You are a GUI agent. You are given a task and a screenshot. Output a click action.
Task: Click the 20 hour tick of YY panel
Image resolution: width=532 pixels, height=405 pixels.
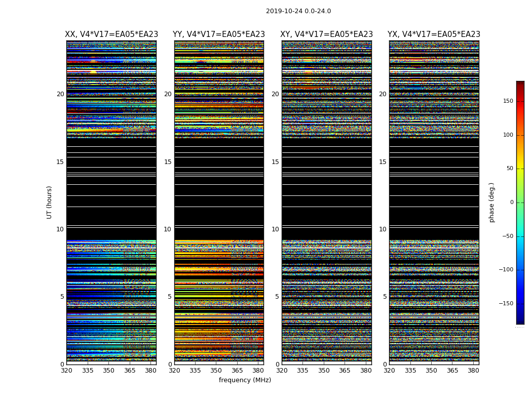click(x=168, y=94)
